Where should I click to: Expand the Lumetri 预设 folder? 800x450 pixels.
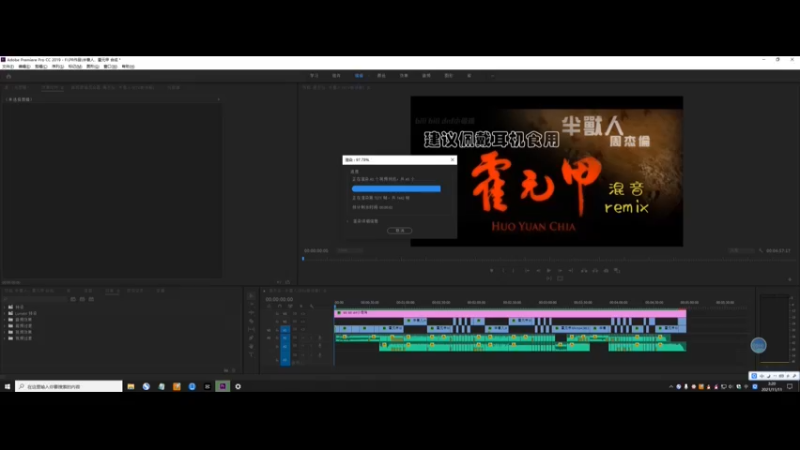pos(5,313)
